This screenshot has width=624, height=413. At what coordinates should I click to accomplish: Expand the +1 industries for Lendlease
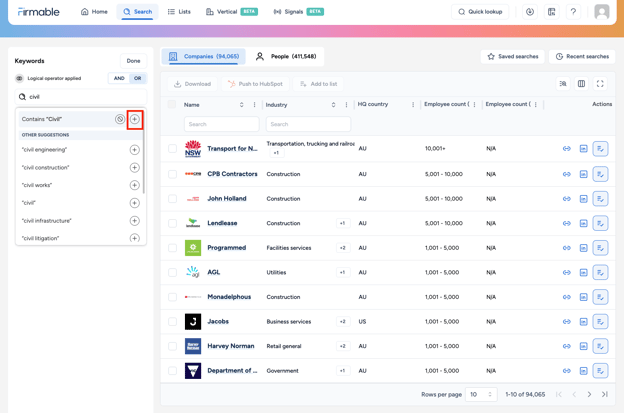(343, 223)
